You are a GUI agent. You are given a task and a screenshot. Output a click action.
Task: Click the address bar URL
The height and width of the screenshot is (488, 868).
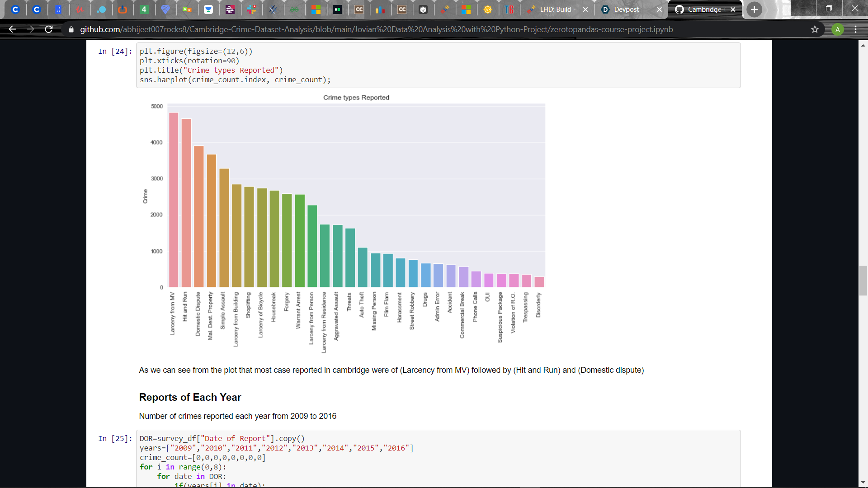376,29
